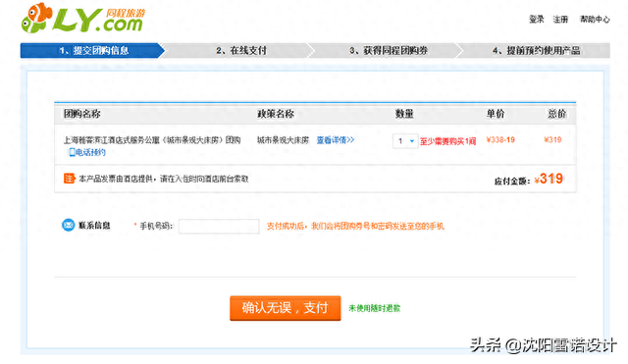
Task: Select step 2 在线支付 tab
Action: (241, 50)
